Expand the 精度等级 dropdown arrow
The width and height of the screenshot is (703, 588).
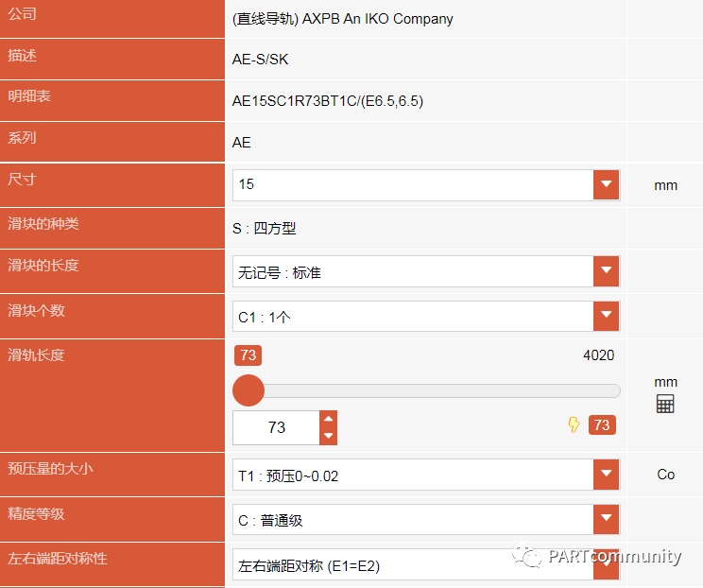coord(607,519)
